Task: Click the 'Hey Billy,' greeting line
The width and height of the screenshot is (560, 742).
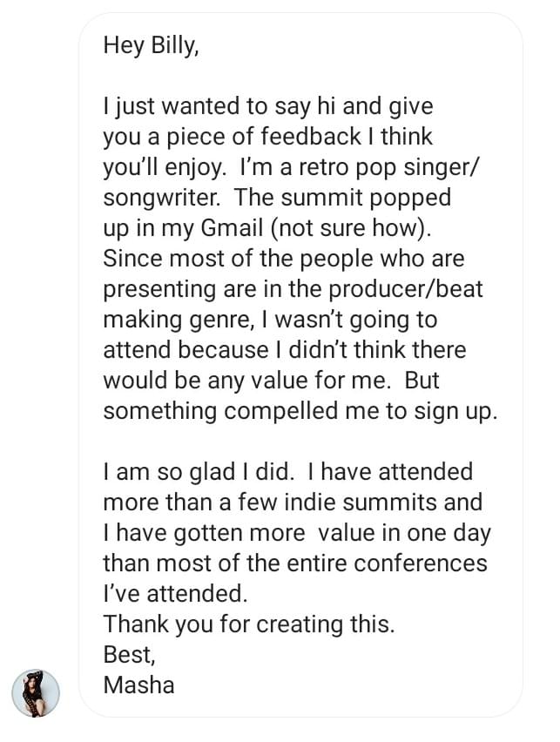Action: 151,46
